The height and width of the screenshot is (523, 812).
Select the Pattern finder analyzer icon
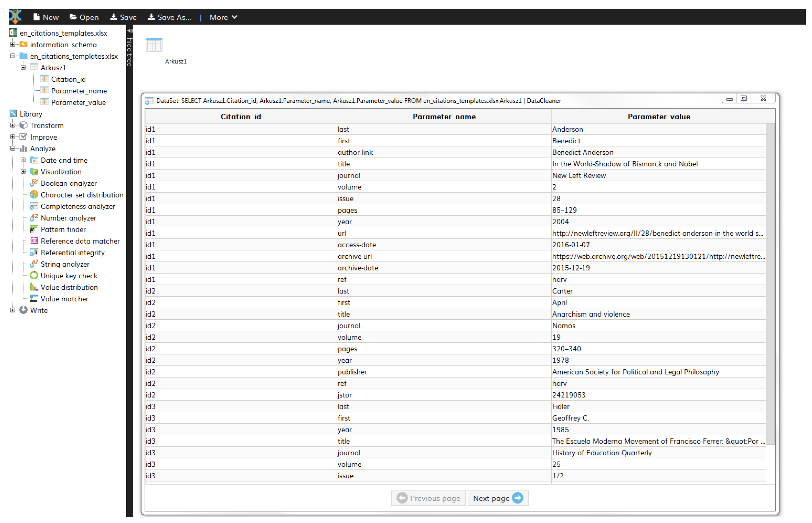click(x=34, y=230)
